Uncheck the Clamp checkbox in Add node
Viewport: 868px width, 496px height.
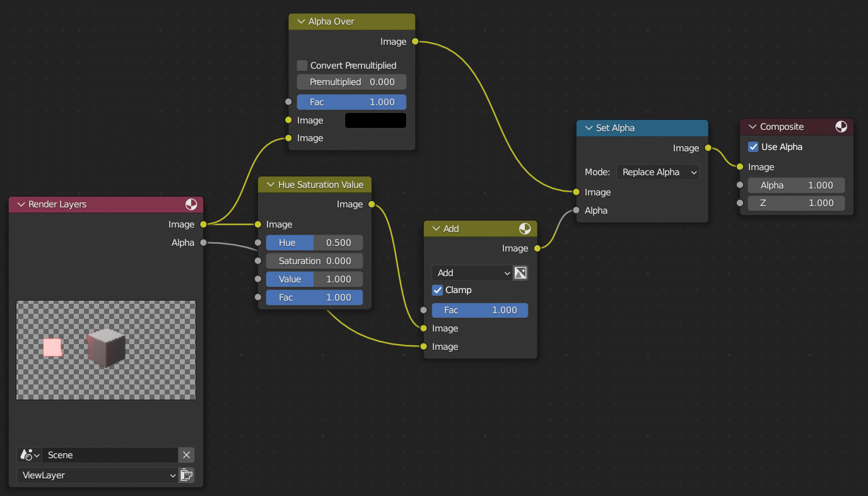pyautogui.click(x=438, y=291)
